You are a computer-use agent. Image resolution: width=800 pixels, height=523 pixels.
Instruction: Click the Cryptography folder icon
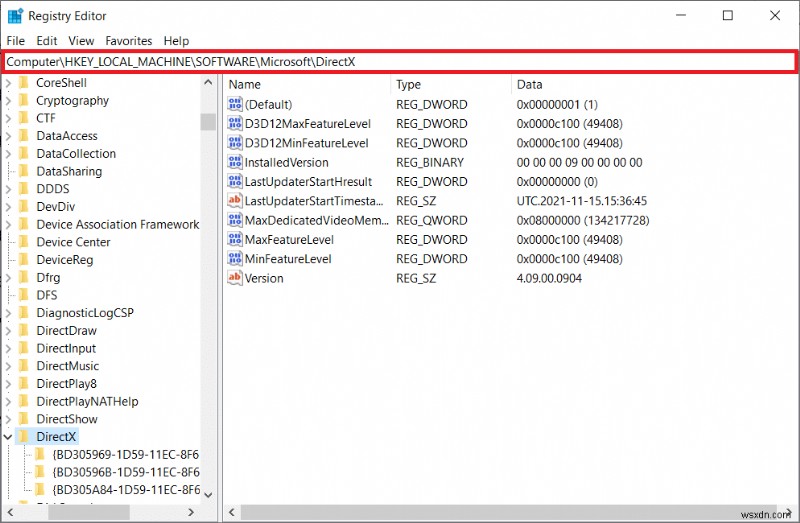[23, 101]
